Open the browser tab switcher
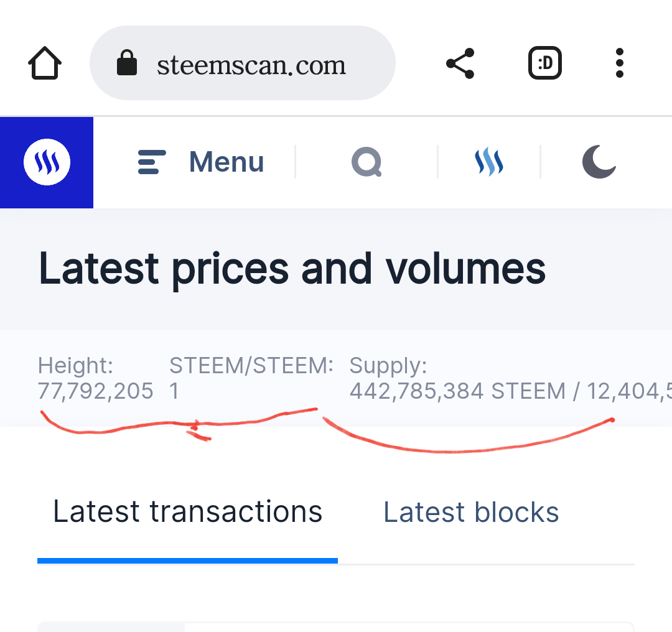Screen dimensions: 672x632 544,63
